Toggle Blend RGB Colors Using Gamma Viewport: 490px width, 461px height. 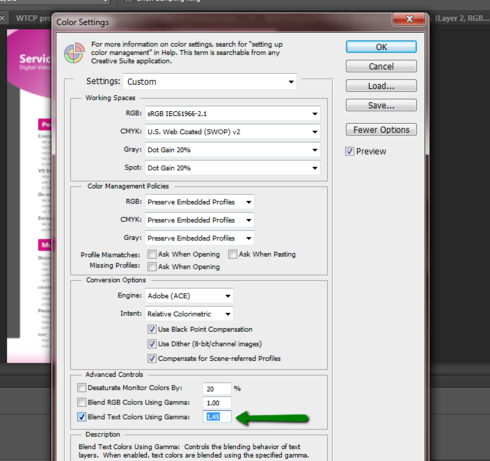[x=81, y=402]
